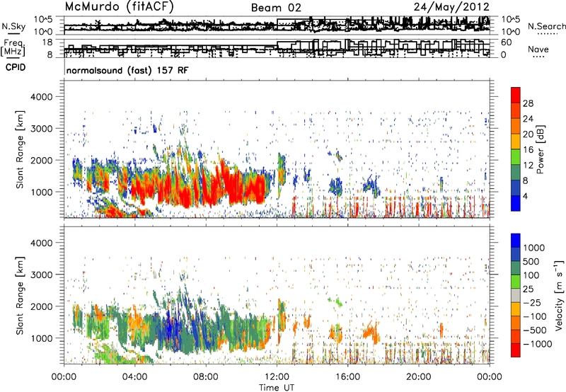566x392 pixels.
Task: Click the 'N.Sky' legend label
Action: click(13, 26)
